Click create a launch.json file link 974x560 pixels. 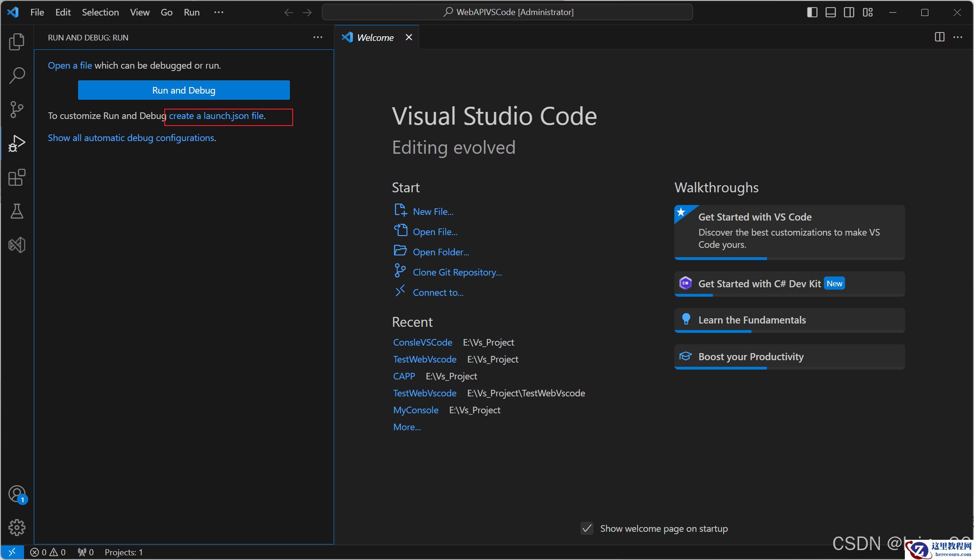216,116
